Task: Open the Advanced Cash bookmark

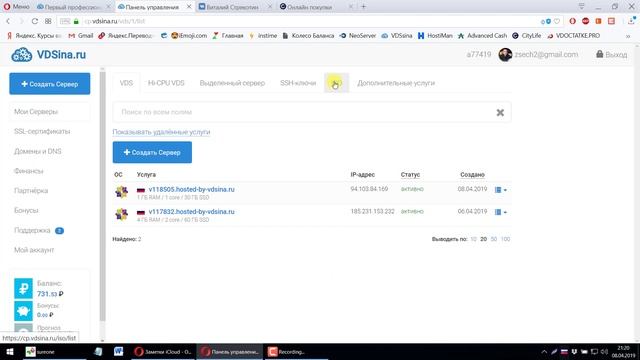Action: click(x=482, y=36)
